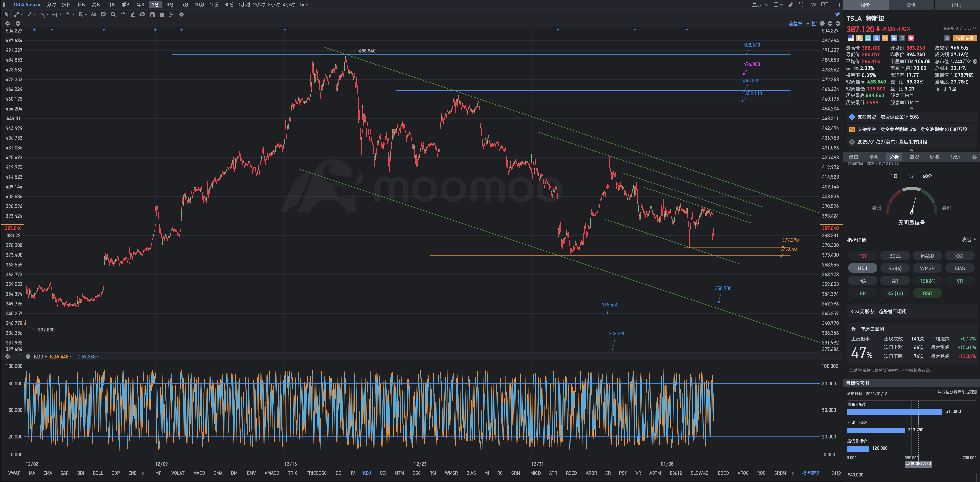
Task: Maximize the KDJ indicator pane
Action: tap(18, 357)
